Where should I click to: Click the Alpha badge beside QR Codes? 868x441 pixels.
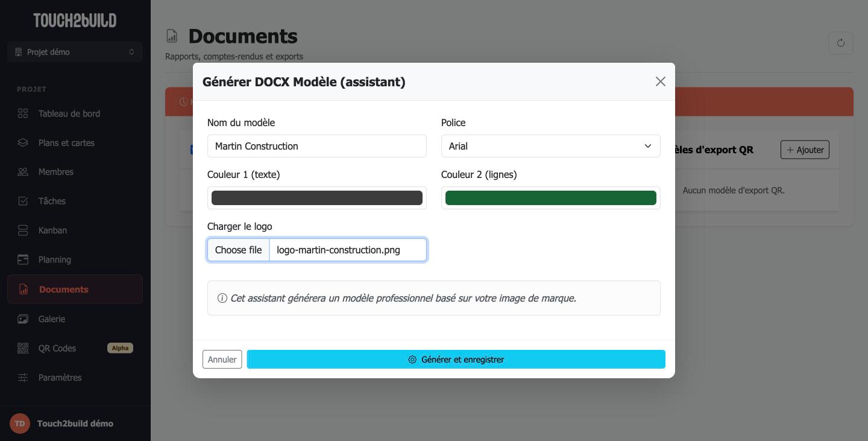click(120, 348)
